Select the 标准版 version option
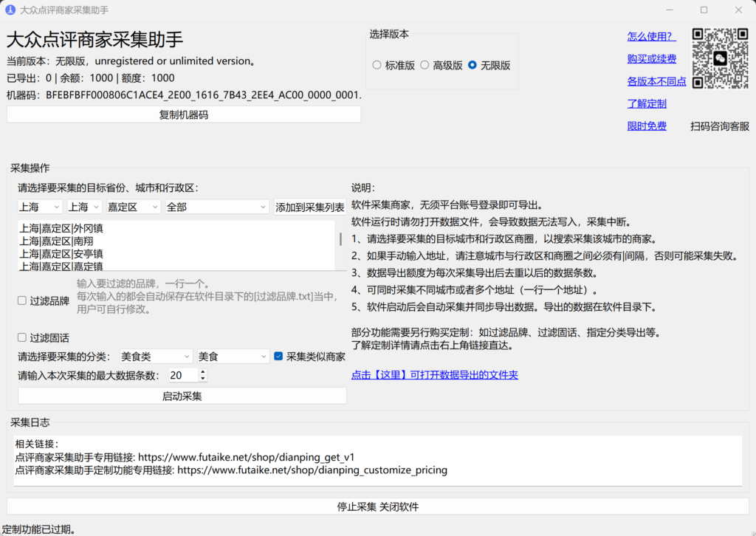 [377, 63]
